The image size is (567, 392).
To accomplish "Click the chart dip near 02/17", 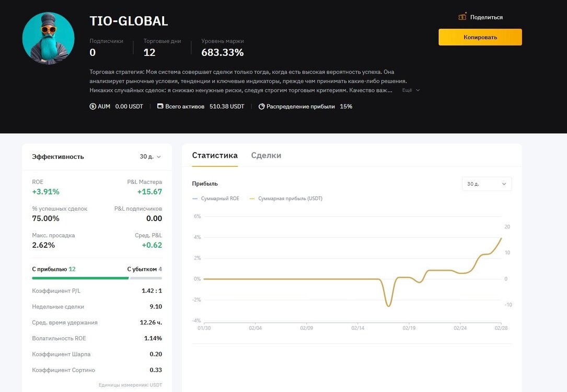I will point(389,306).
